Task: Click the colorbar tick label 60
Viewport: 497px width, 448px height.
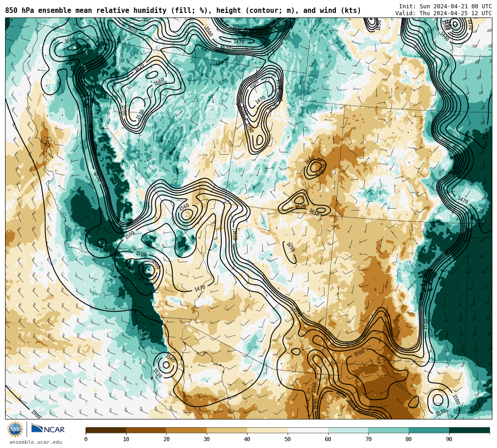Action: coord(328,439)
